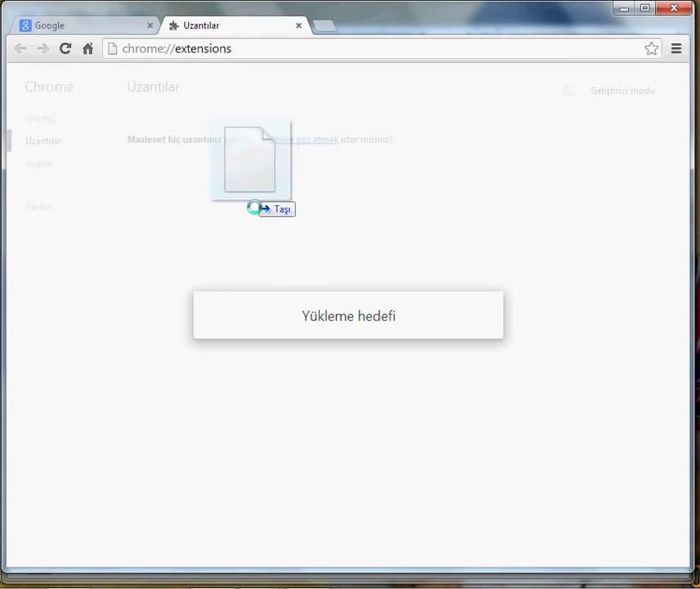The width and height of the screenshot is (700, 589).
Task: Click the page icon in the address bar
Action: [113, 48]
